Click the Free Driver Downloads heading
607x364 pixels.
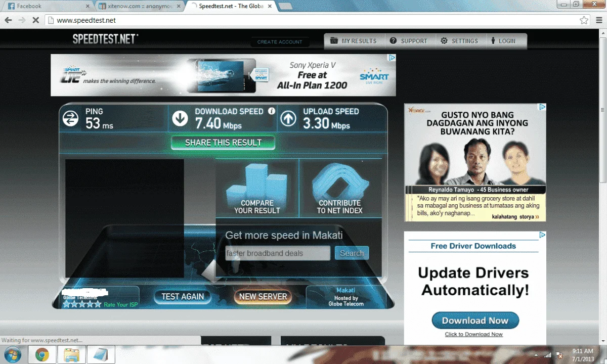tap(473, 246)
